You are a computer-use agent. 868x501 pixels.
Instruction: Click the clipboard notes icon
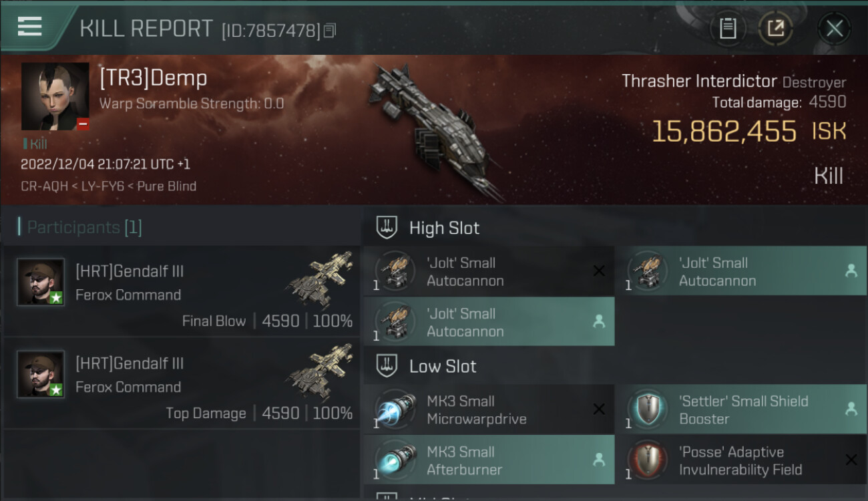click(x=728, y=28)
